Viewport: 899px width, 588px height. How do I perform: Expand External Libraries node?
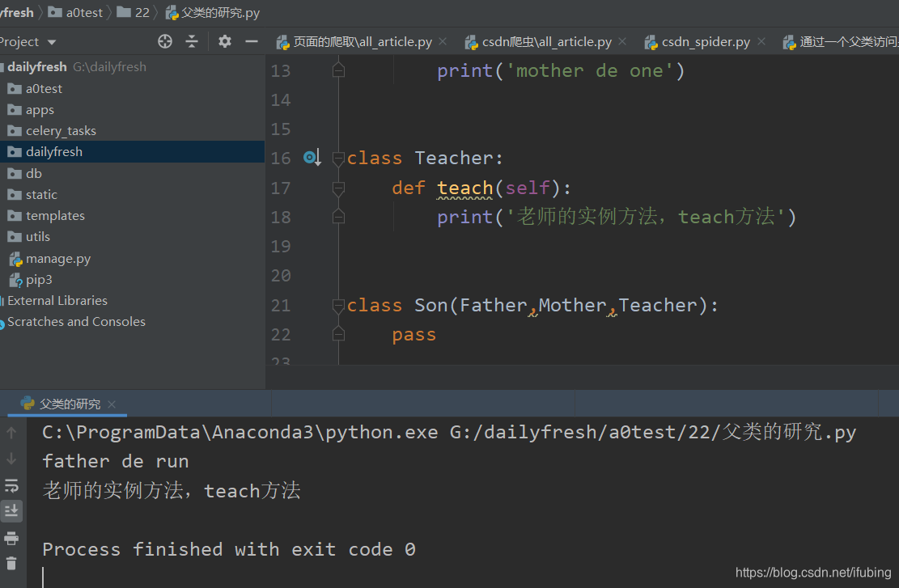(57, 301)
